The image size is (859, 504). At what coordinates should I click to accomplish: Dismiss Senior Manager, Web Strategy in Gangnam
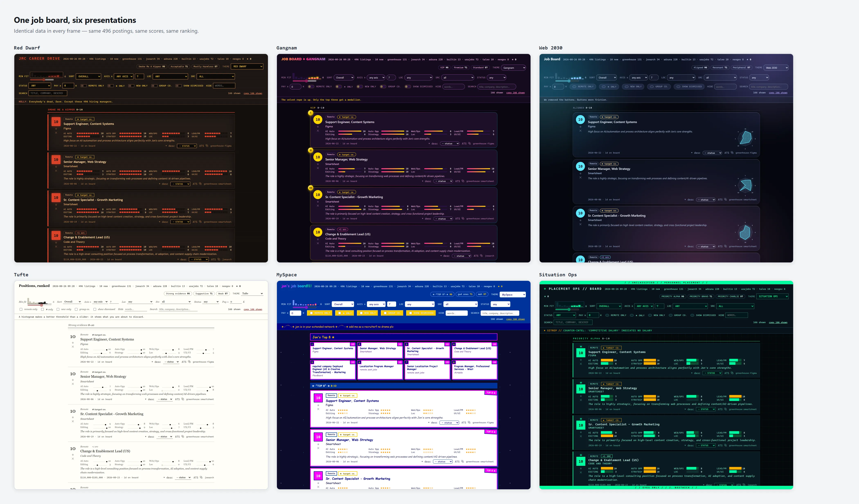318,168
